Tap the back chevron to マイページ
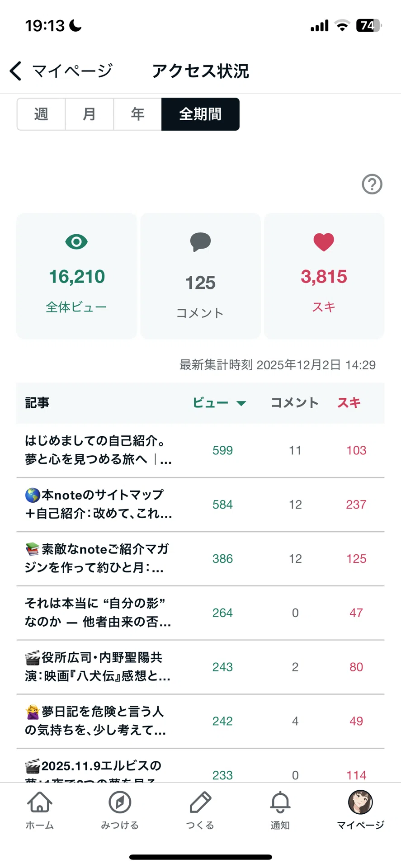Viewport: 401px width, 868px height. pos(16,71)
